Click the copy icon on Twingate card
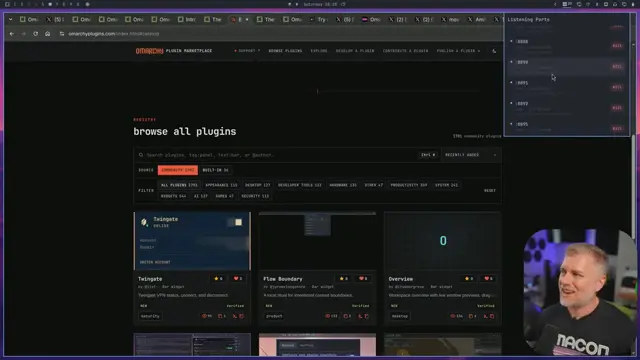The height and width of the screenshot is (360, 640). [x=220, y=316]
